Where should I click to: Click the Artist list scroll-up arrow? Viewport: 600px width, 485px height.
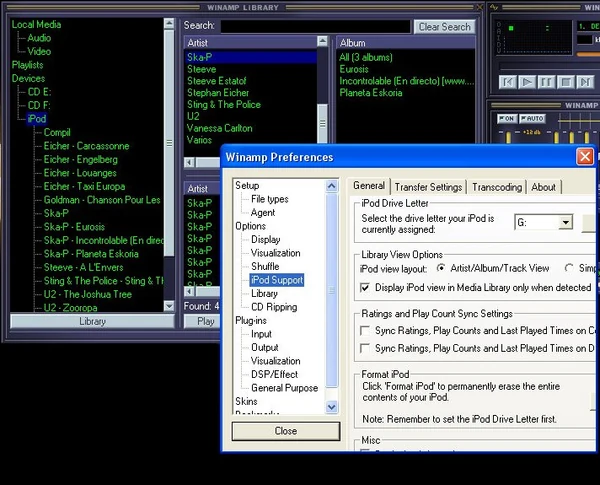coord(323,41)
